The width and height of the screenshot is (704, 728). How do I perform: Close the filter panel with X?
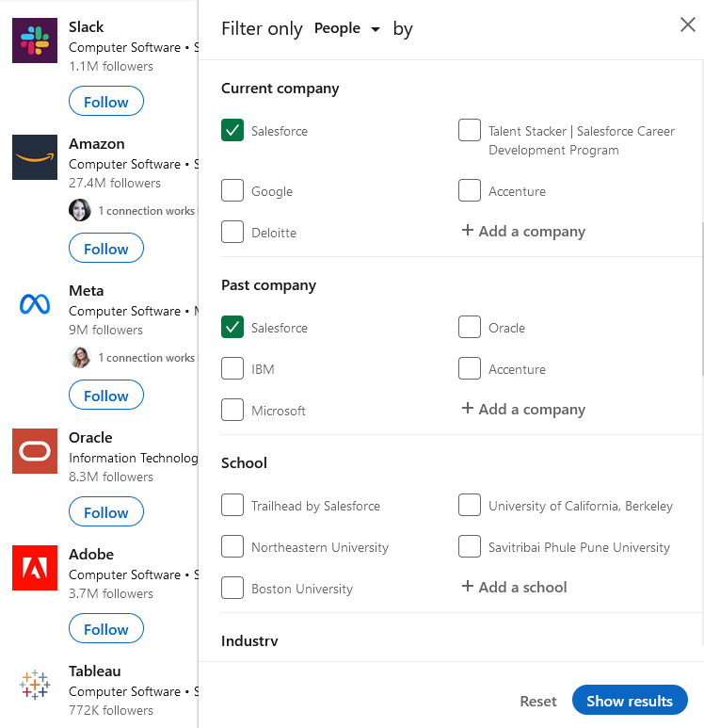click(x=688, y=25)
